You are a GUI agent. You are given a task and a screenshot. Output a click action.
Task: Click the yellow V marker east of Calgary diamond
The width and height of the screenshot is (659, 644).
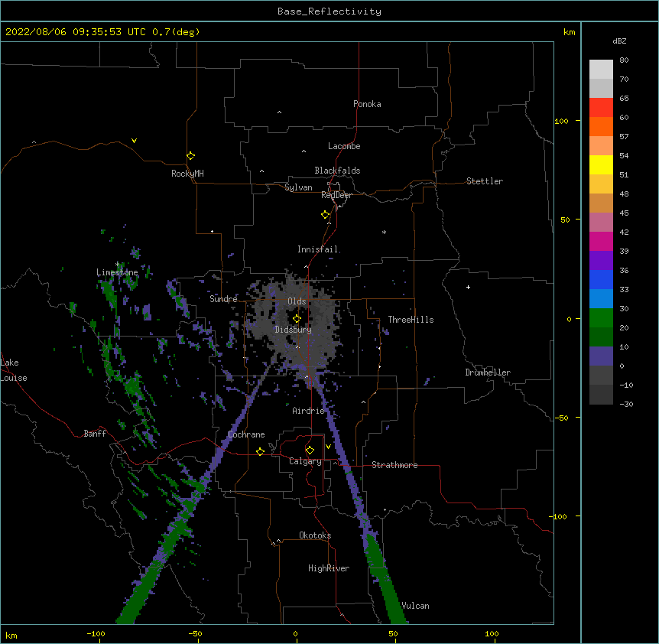point(328,447)
